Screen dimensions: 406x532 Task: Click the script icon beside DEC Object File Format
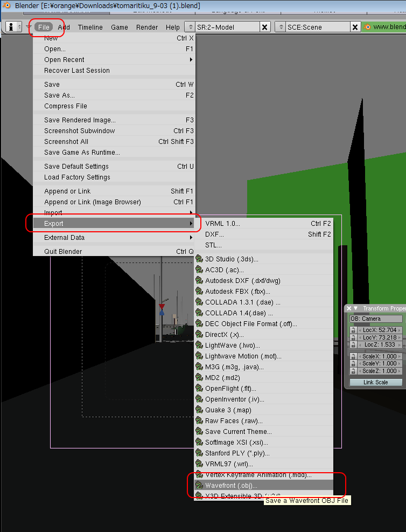[x=199, y=324]
